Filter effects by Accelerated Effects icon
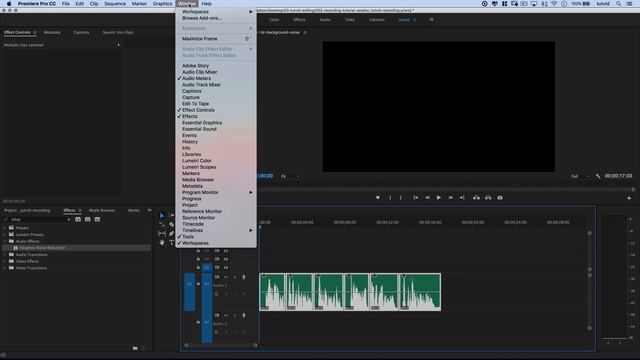 tap(78, 219)
